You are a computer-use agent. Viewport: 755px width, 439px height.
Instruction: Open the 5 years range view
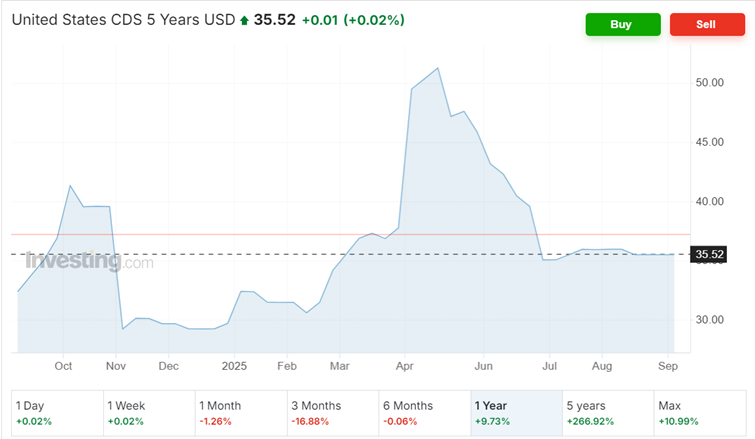[608, 413]
